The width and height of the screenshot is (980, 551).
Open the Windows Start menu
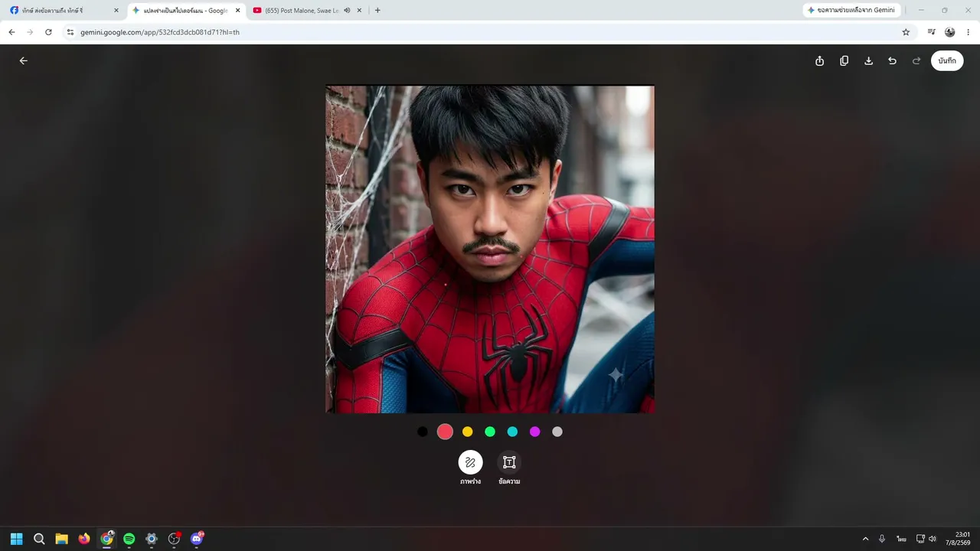point(17,539)
